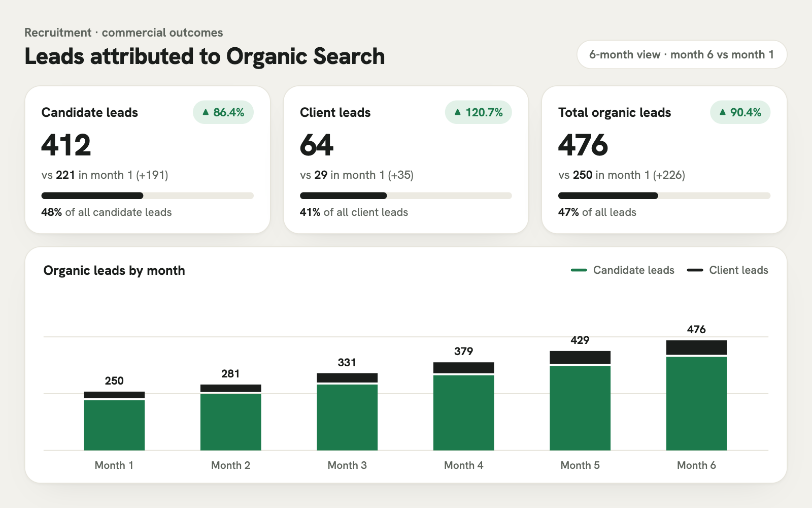Click the 6-month view comparison pill
The height and width of the screenshot is (508, 812).
(682, 54)
